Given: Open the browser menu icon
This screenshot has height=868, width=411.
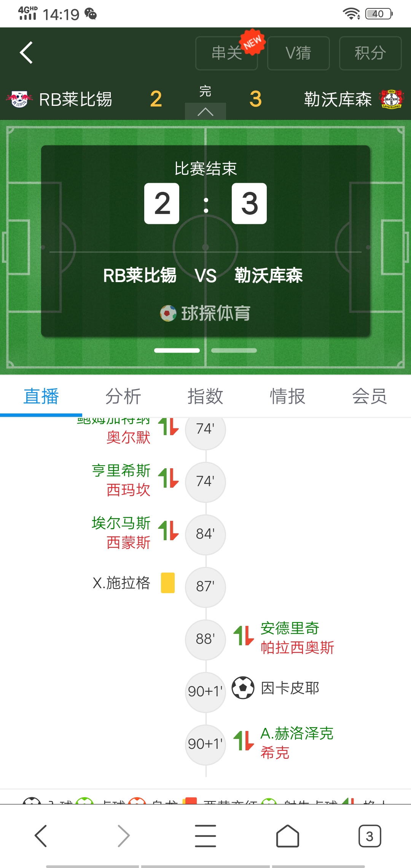Looking at the screenshot, I should (x=205, y=836).
